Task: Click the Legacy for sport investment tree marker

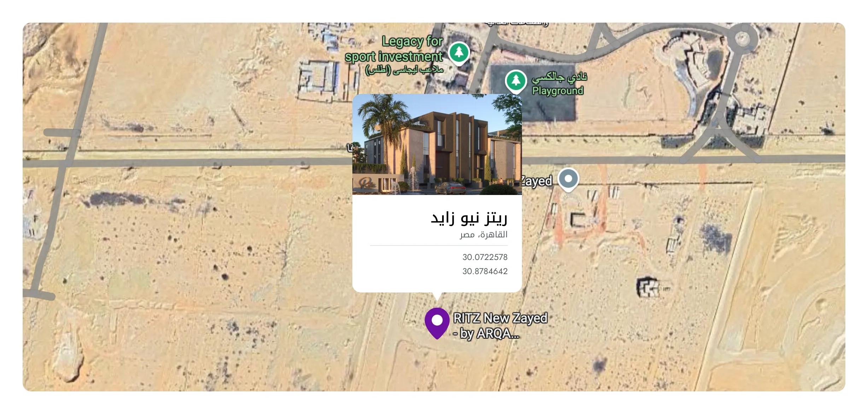Action: [459, 53]
